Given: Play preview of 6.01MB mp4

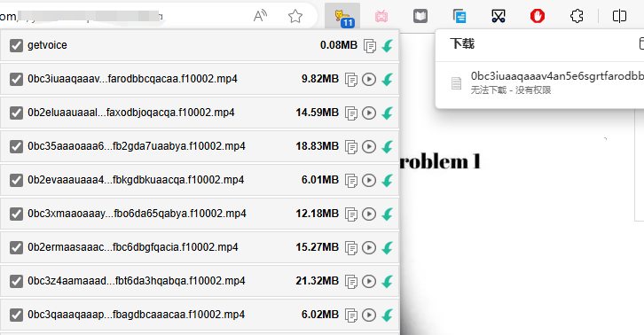Looking at the screenshot, I should (369, 180).
